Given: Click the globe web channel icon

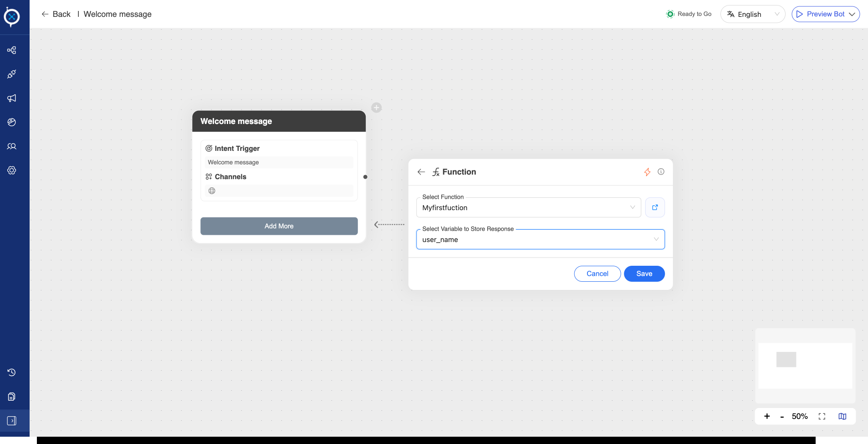Looking at the screenshot, I should tap(212, 191).
